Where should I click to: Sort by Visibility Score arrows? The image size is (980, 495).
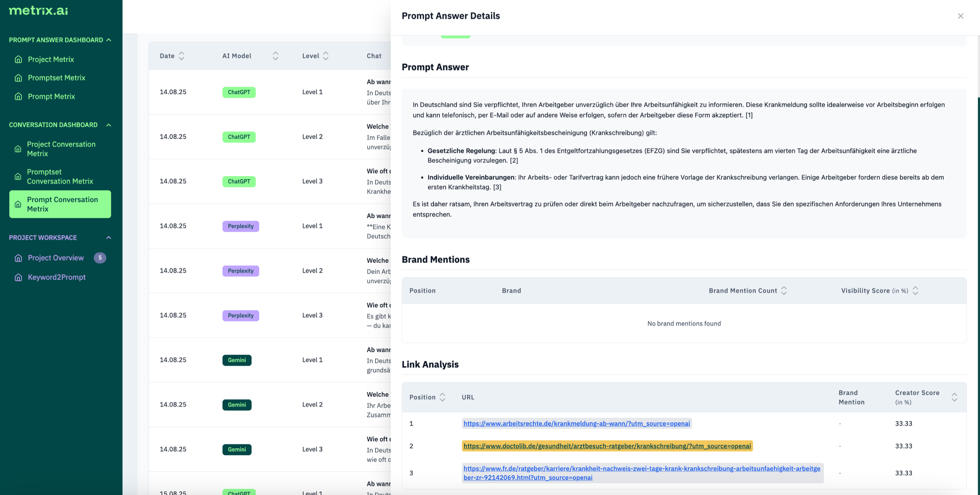[x=915, y=291]
